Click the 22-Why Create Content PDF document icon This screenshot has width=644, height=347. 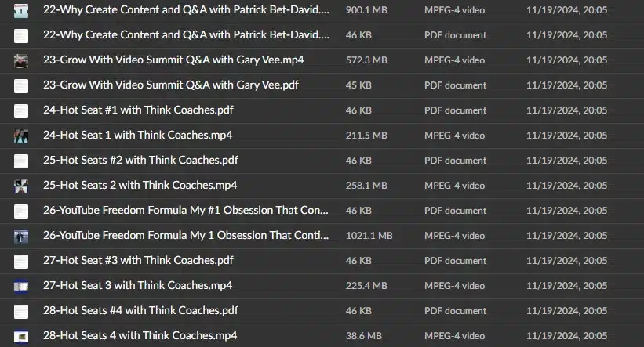point(21,36)
